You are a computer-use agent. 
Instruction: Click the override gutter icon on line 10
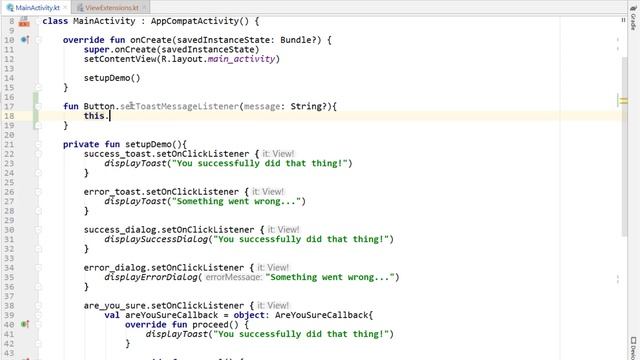click(25, 40)
